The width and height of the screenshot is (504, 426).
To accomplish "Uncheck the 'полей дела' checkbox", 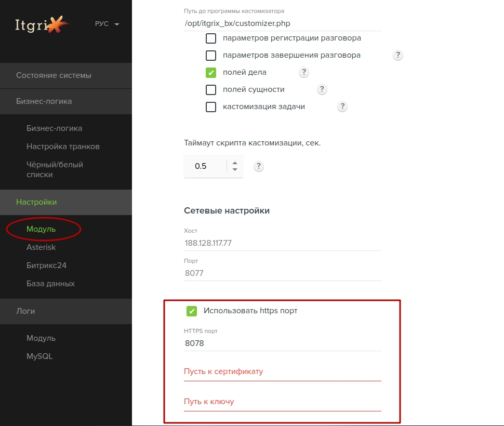I will [211, 73].
